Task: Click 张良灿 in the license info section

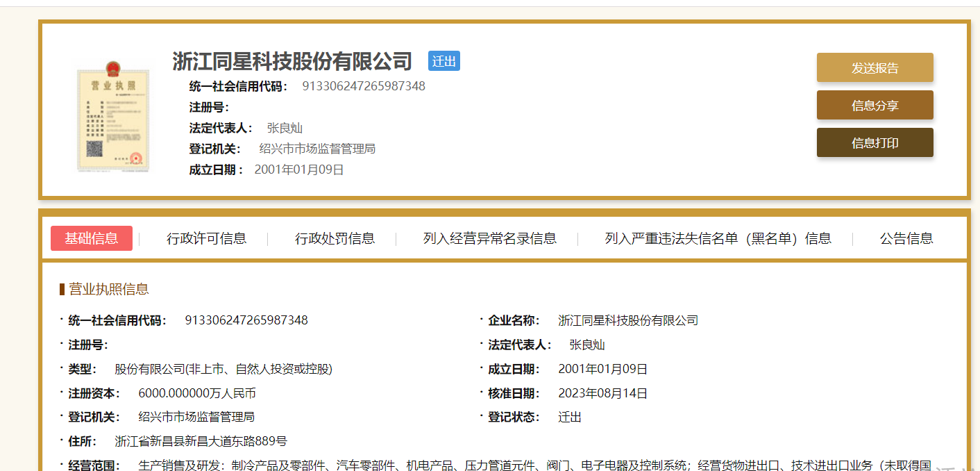Action: pos(587,345)
